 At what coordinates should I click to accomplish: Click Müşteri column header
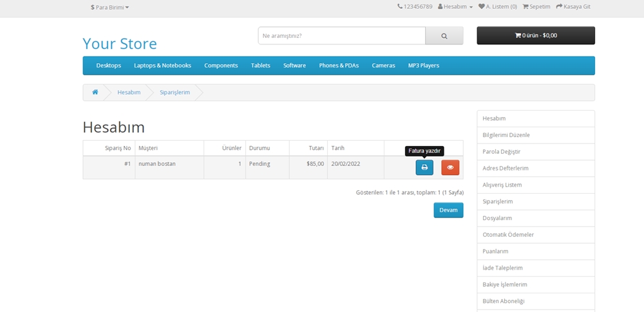(x=169, y=148)
